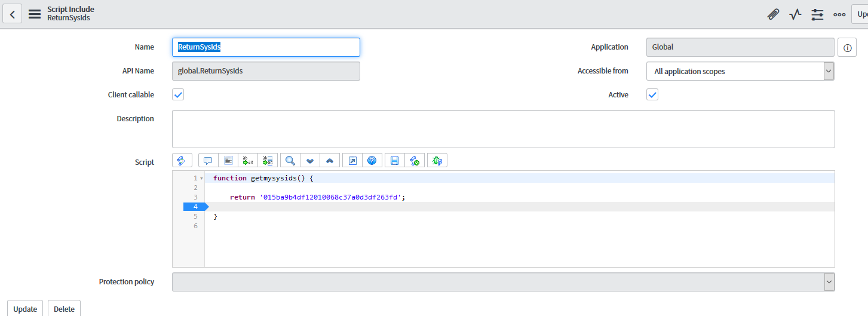The height and width of the screenshot is (316, 868).
Task: Click the toggle comment icon in script toolbar
Action: [208, 160]
